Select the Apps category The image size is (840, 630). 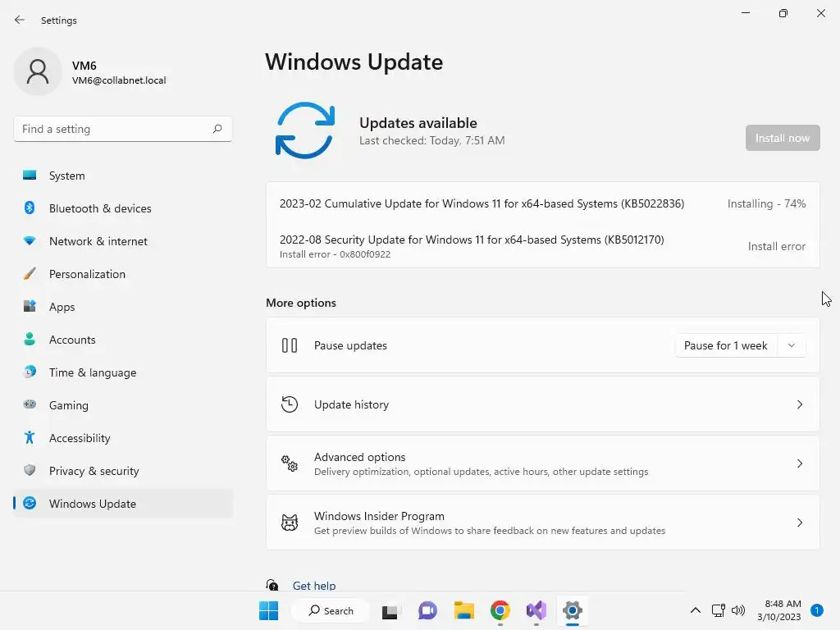point(123,307)
